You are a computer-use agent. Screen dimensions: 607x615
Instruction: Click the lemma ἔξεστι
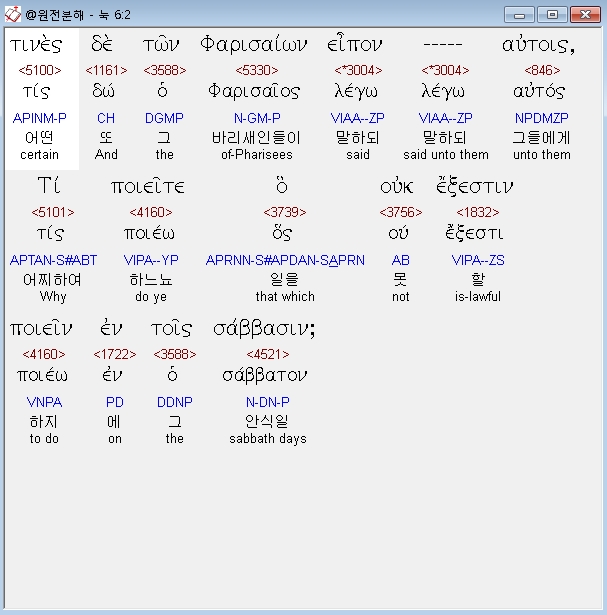coord(474,233)
